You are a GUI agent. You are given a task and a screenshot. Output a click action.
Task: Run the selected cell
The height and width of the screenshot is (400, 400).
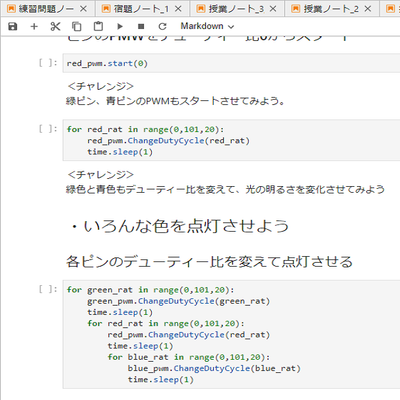120,26
